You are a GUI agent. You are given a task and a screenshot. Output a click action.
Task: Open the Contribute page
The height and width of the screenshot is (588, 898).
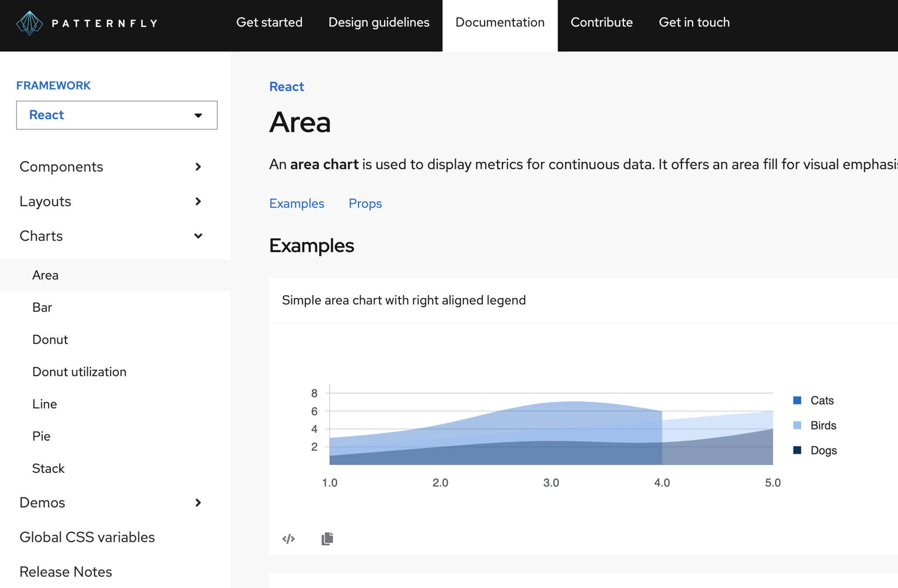[x=601, y=23]
